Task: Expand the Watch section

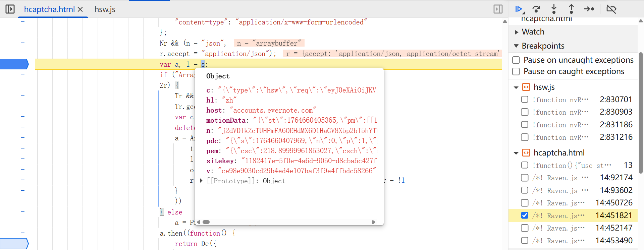Action: 517,32
